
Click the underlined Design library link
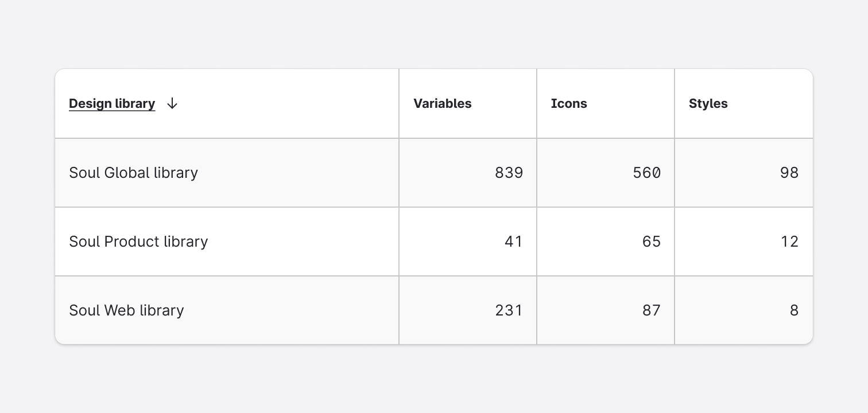click(x=112, y=104)
